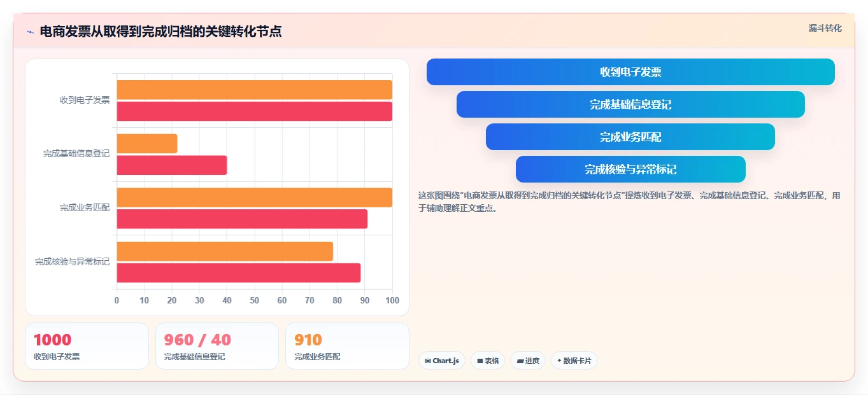Open the stat card showing 1000
Viewport: 868px width, 395px height.
click(x=87, y=346)
